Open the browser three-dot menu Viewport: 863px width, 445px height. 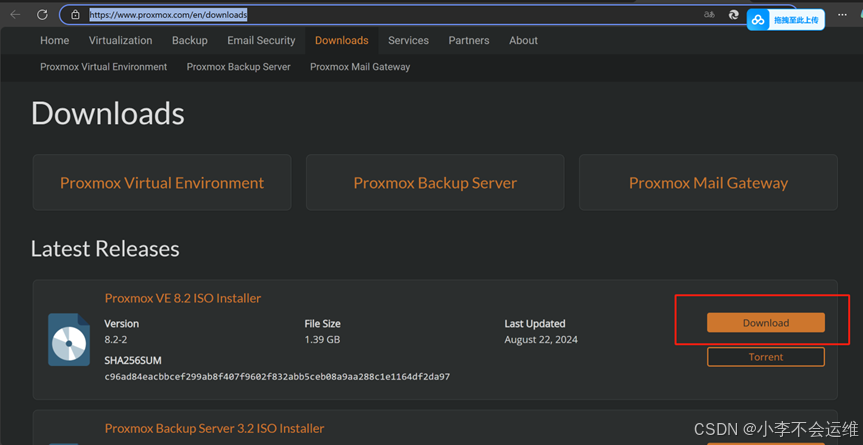(x=843, y=15)
